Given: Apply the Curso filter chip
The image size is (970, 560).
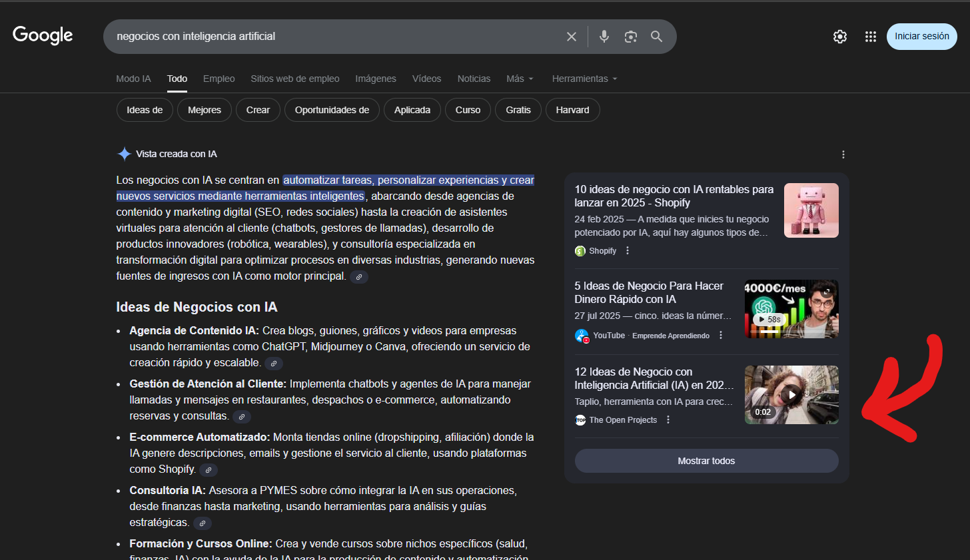Looking at the screenshot, I should [468, 110].
